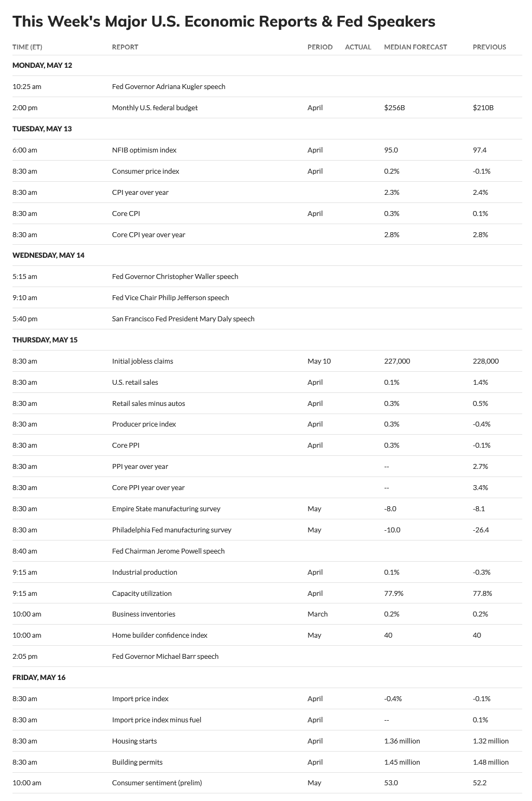Click the PREVIOUS column header

tap(489, 47)
